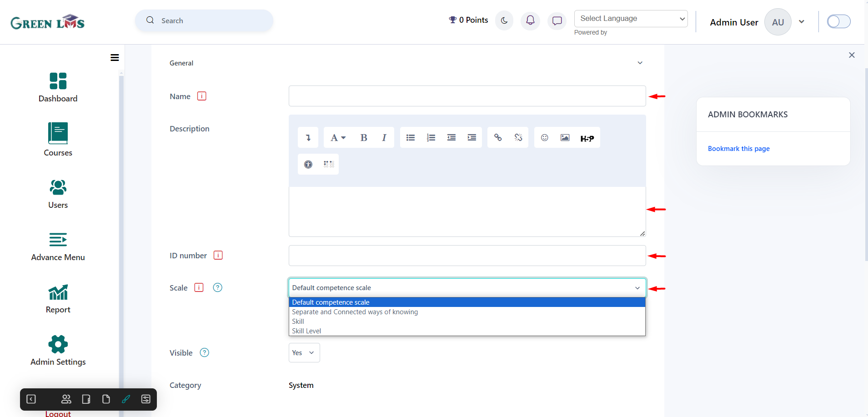Viewport: 868px width, 417px height.
Task: Switch to dark mode moon icon
Action: [504, 20]
